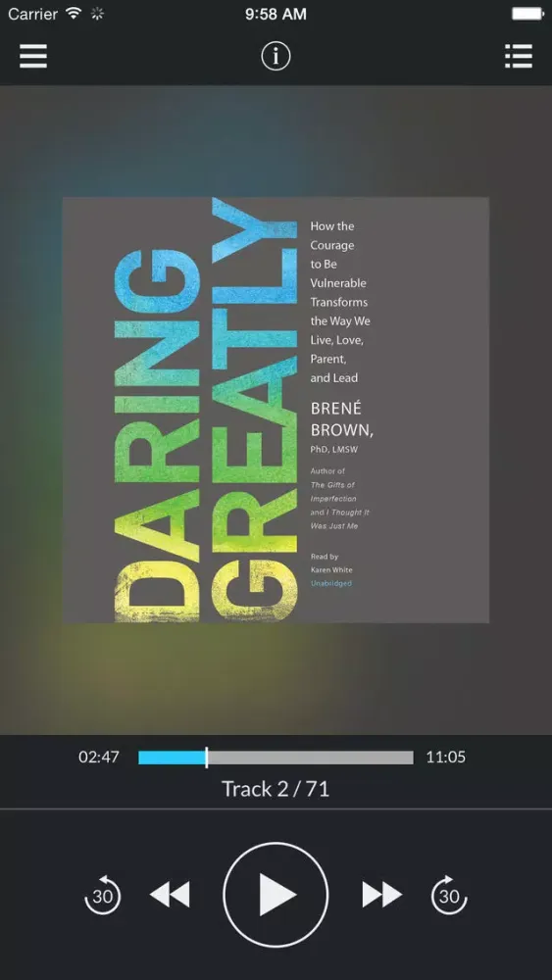Tap the battery indicator
The image size is (552, 980).
528,14
